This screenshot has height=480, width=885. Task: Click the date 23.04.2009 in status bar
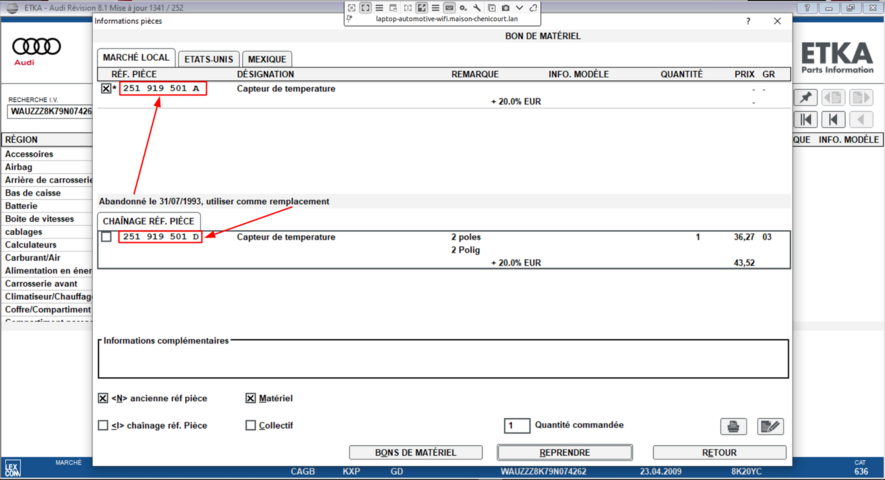click(660, 471)
